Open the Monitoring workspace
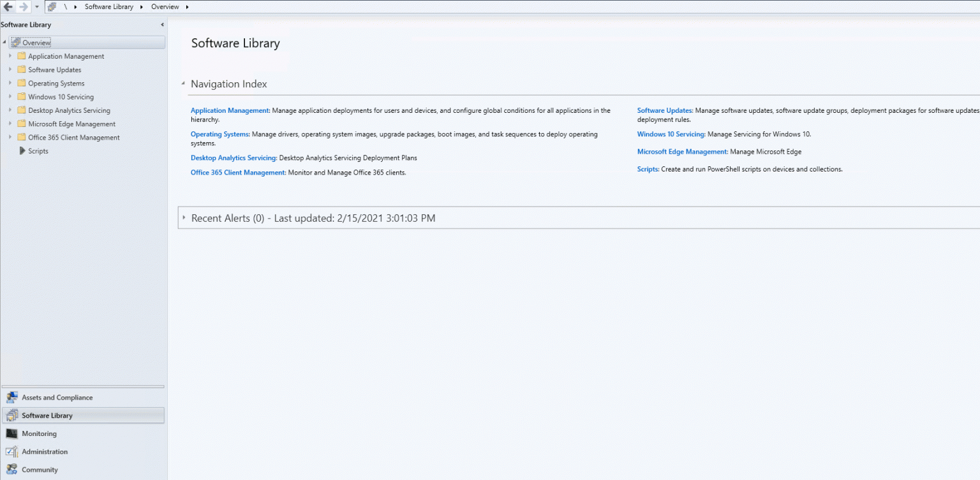 [13, 433]
